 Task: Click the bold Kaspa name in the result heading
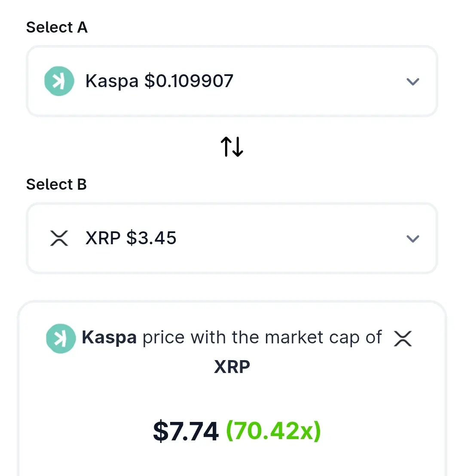(x=109, y=337)
